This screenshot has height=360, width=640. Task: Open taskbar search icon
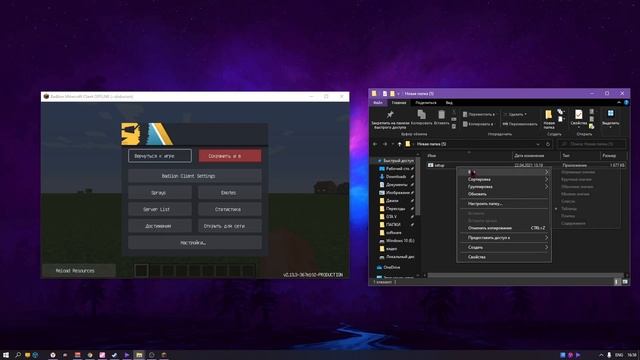18,355
